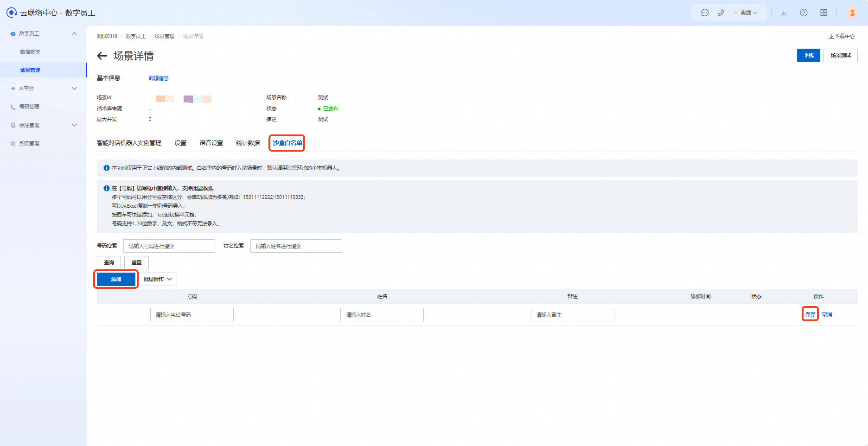Click 保存 in the table row

coord(810,314)
